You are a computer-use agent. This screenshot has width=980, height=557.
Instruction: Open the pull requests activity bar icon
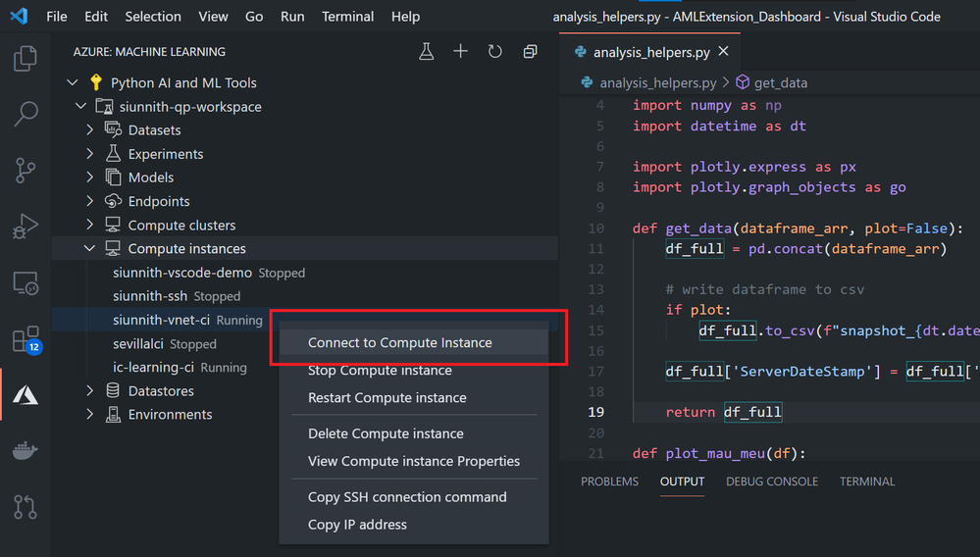25,506
